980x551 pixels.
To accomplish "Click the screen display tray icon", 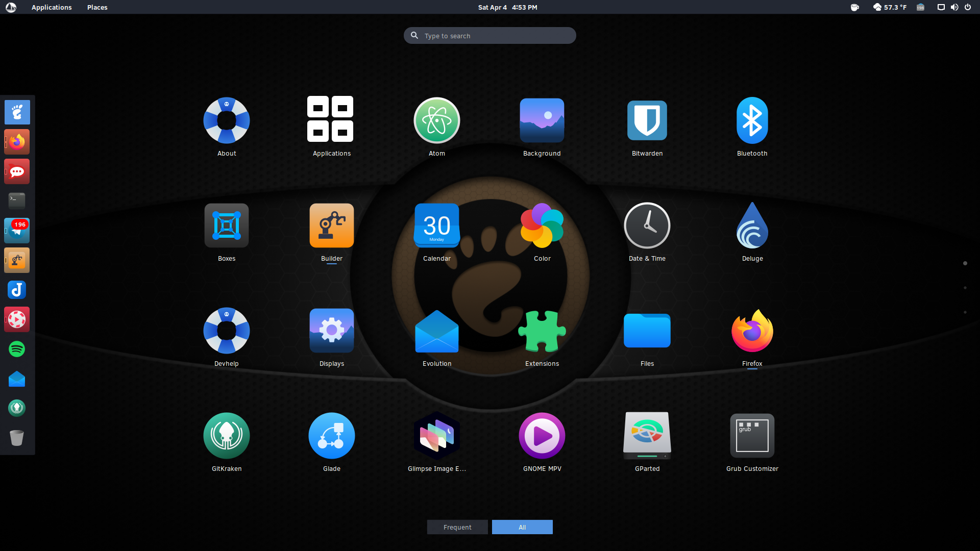I will click(941, 7).
